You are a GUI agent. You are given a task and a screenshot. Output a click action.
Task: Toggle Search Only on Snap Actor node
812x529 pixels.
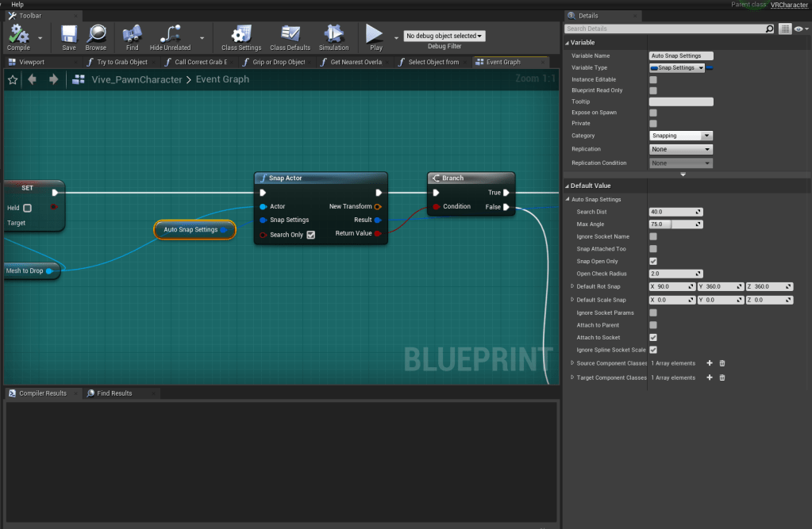coord(310,235)
